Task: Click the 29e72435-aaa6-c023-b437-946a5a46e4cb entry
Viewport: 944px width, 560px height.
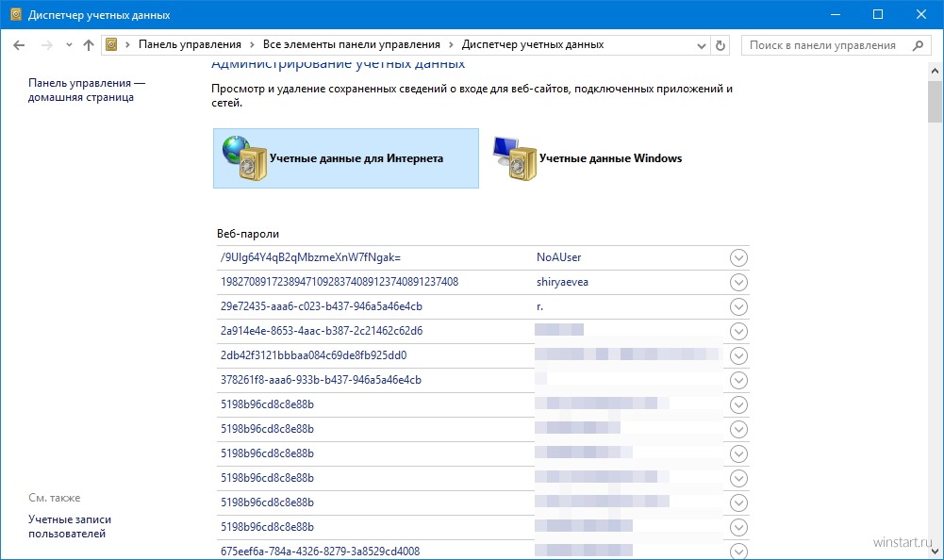Action: (322, 306)
